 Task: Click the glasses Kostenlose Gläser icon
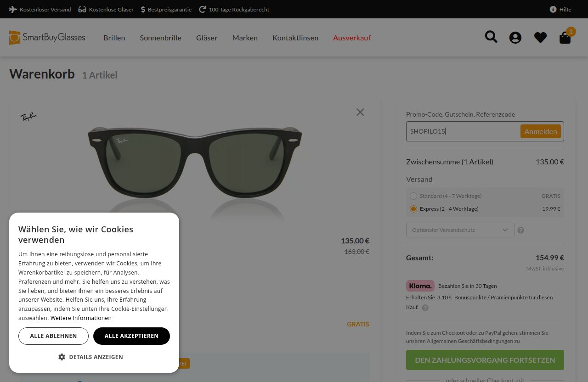click(82, 9)
